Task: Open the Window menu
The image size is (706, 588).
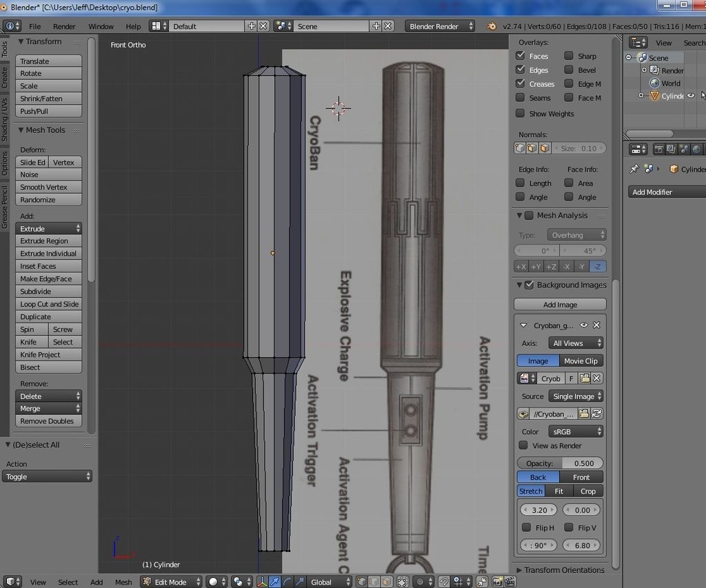Action: (101, 26)
